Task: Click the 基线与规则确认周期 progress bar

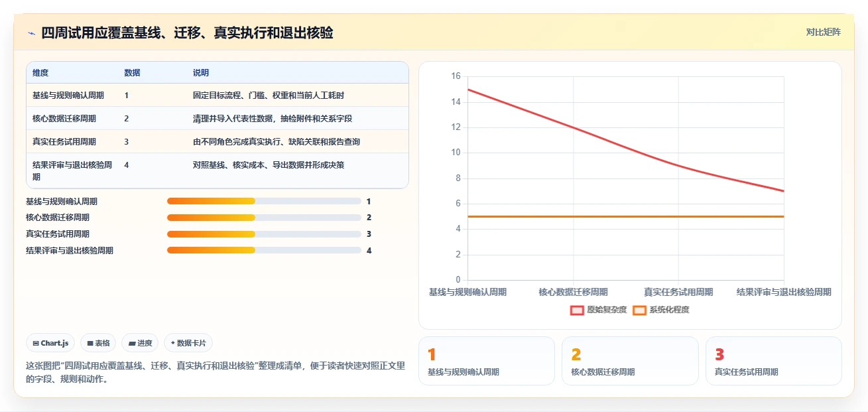Action: click(x=264, y=201)
